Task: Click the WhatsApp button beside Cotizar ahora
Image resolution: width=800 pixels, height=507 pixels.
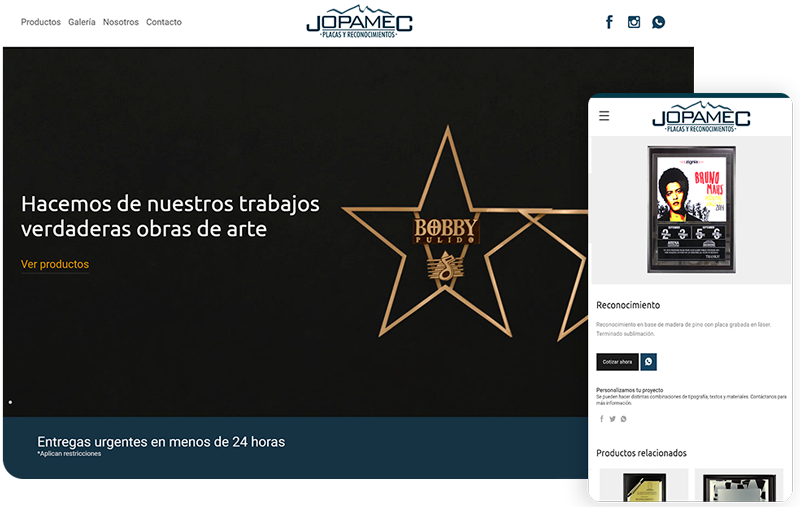Action: pos(648,362)
